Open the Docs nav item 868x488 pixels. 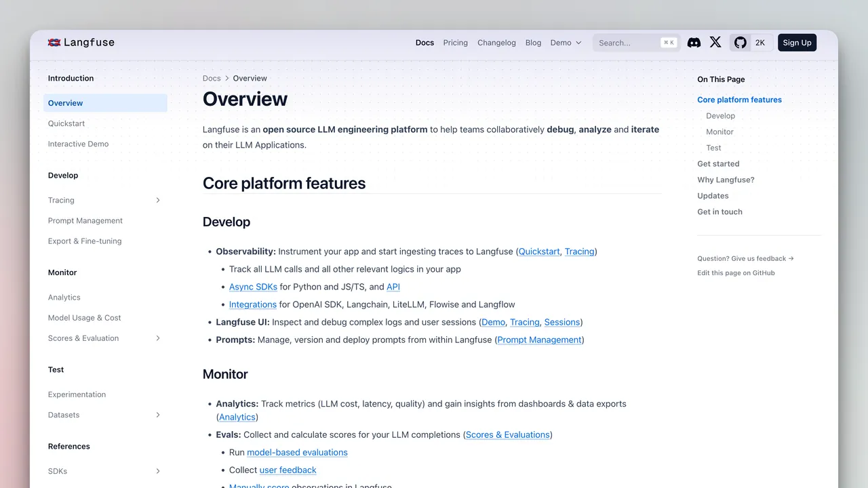(425, 43)
